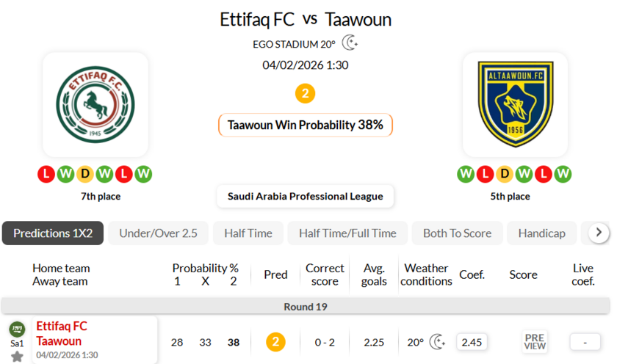Click the moon weather icon in match row
The height and width of the screenshot is (364, 617).
pos(438,342)
